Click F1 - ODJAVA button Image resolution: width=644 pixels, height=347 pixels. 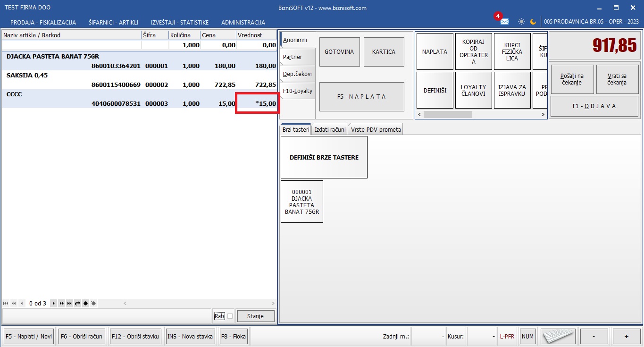(x=594, y=106)
